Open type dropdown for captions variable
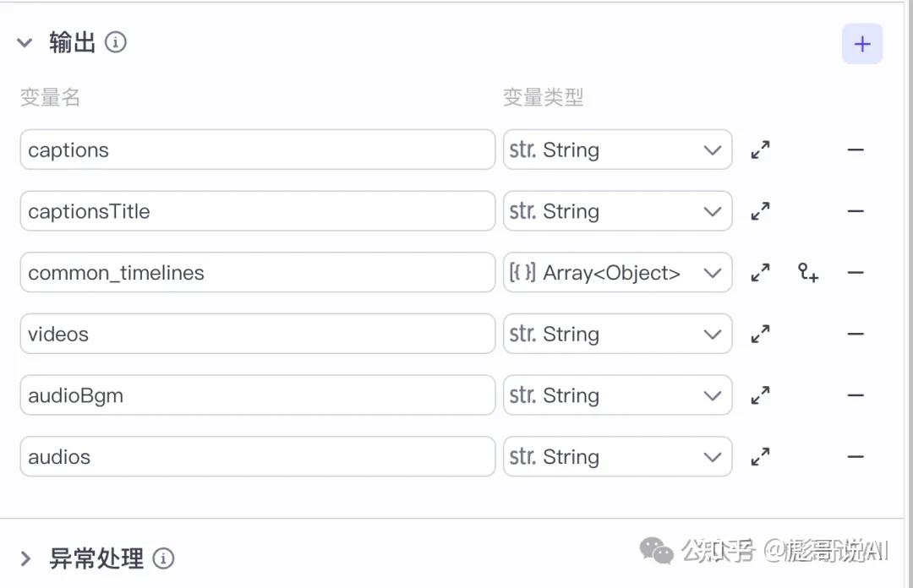This screenshot has height=588, width=913. pos(617,150)
